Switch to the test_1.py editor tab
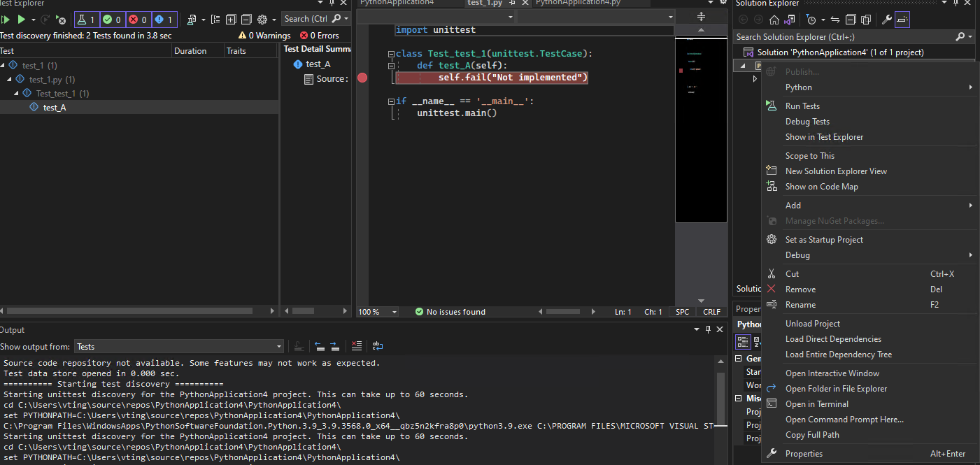This screenshot has height=465, width=980. (485, 3)
